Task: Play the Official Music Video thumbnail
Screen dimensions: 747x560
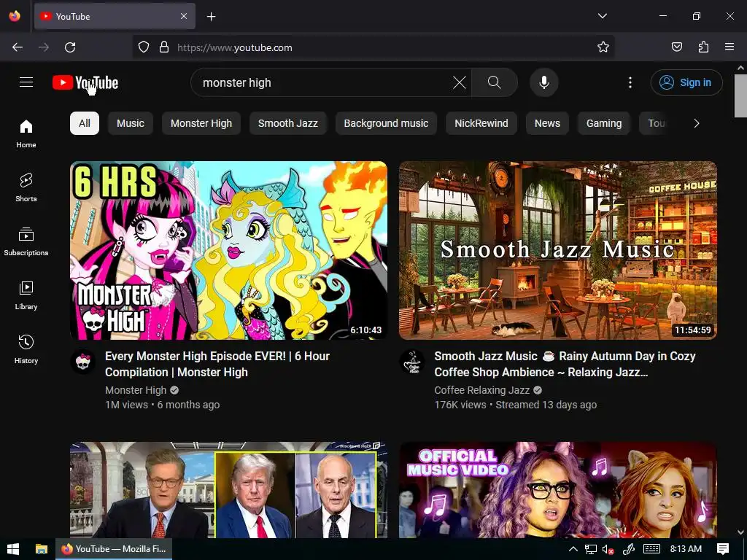Action: 558,490
